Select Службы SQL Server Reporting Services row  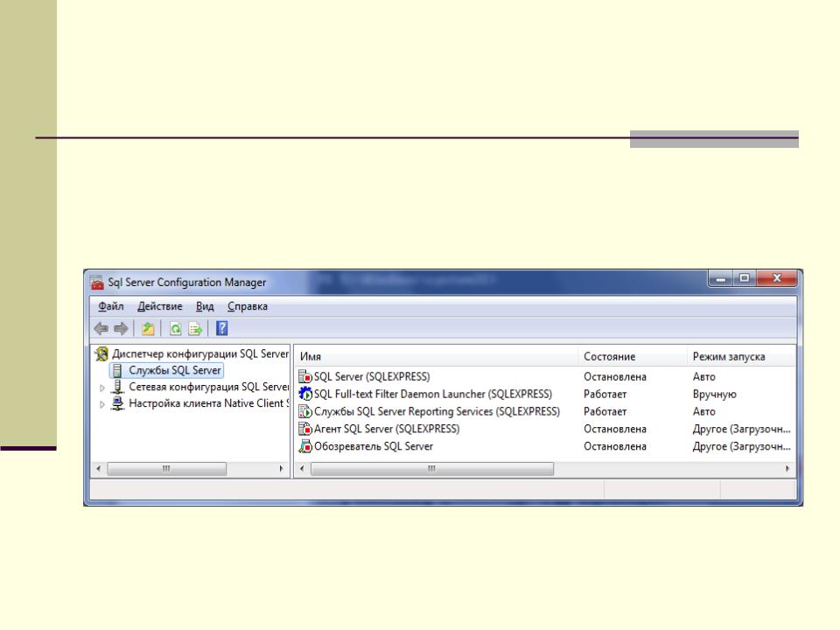[x=437, y=411]
